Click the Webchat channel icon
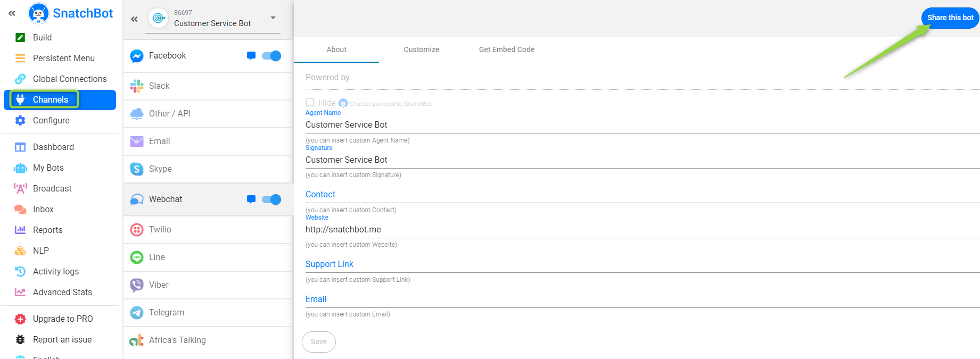980x359 pixels. pos(137,199)
